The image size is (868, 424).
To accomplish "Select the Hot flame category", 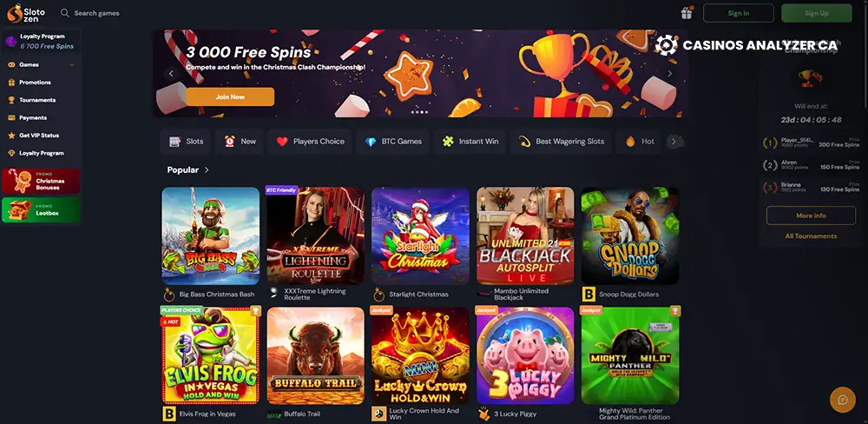I will tap(640, 142).
